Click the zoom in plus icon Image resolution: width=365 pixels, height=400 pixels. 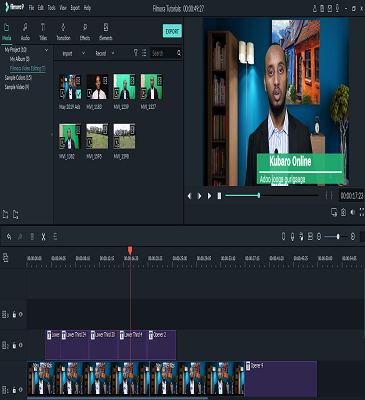point(353,237)
